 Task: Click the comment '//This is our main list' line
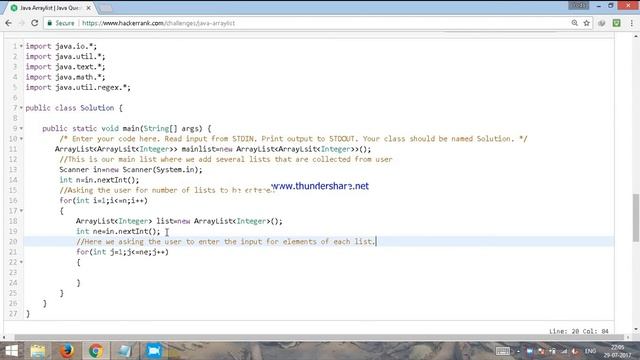[226, 159]
